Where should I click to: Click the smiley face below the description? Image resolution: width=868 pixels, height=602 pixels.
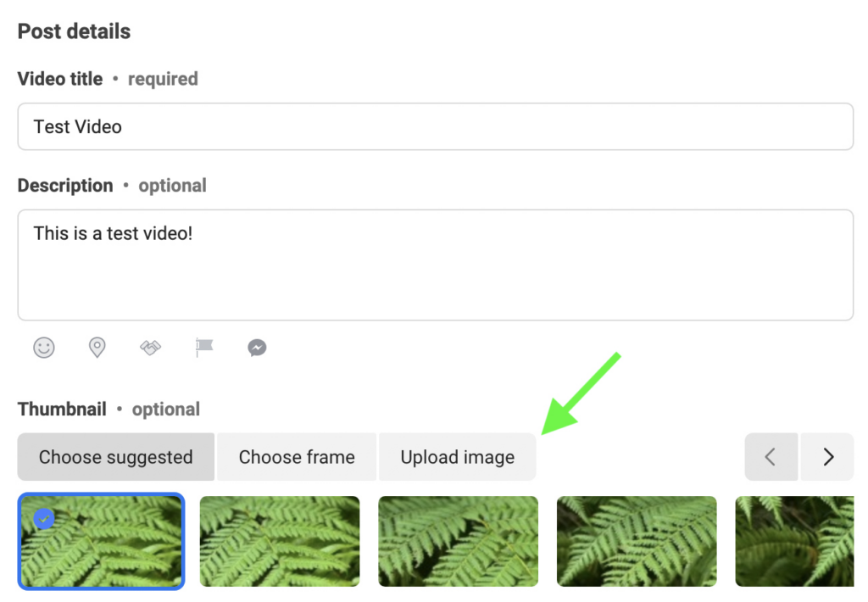[43, 348]
